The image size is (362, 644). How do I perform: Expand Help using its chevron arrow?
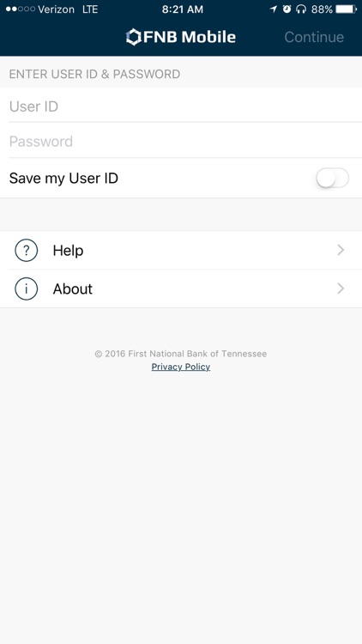pyautogui.click(x=341, y=250)
